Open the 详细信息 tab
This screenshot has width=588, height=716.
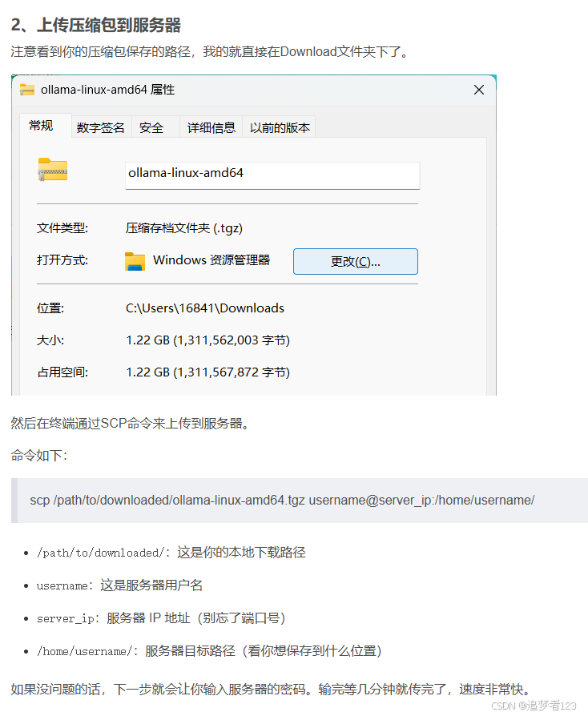click(x=211, y=127)
